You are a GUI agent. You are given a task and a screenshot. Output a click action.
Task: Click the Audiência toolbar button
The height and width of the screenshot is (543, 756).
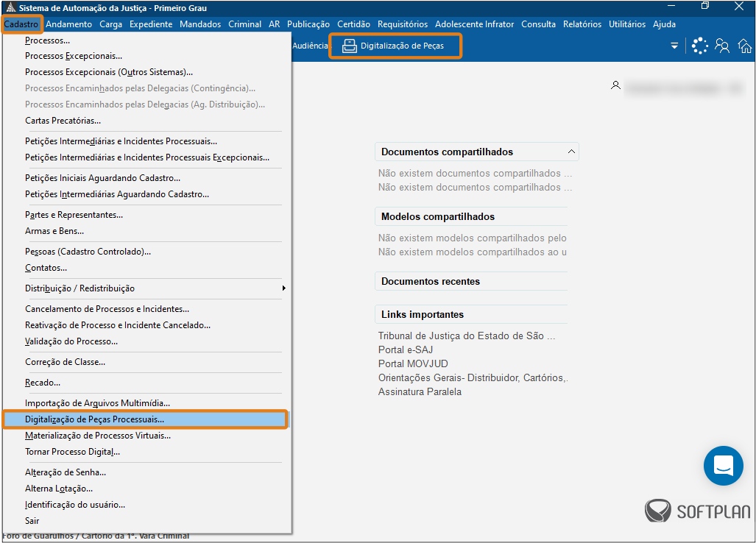coord(309,46)
